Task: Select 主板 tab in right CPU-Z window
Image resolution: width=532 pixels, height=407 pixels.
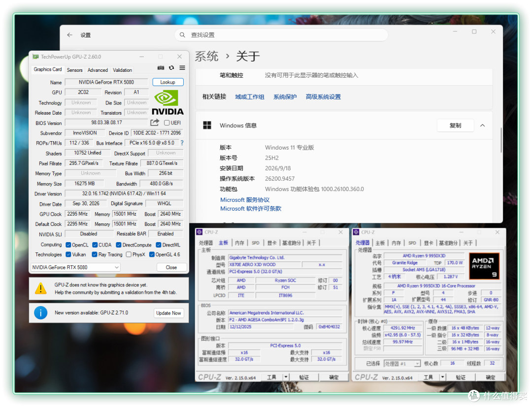Action: (380, 243)
